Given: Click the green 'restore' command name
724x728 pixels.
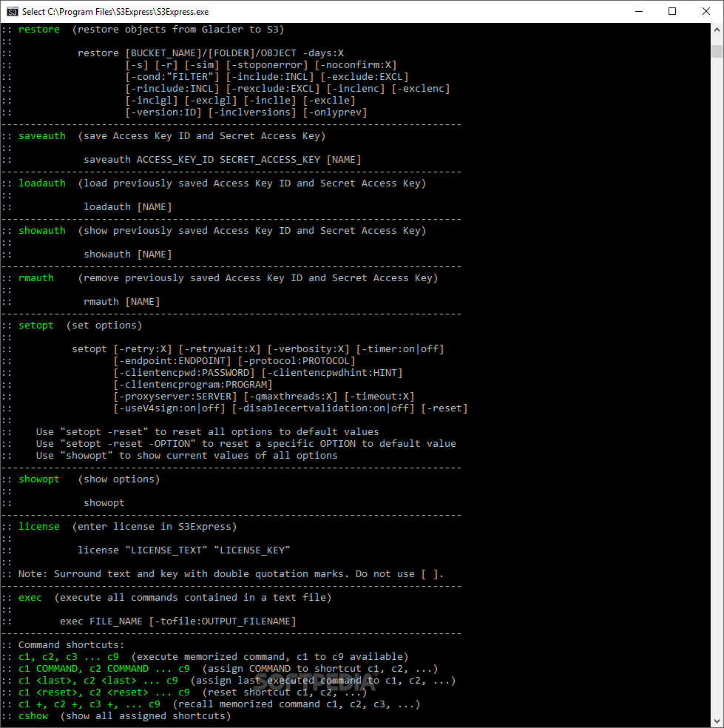Looking at the screenshot, I should click(x=39, y=30).
